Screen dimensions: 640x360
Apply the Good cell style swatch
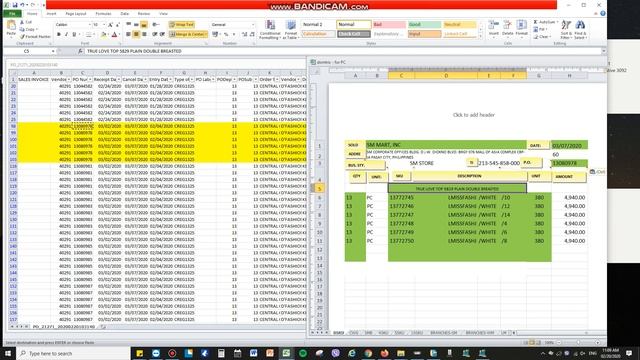[424, 24]
